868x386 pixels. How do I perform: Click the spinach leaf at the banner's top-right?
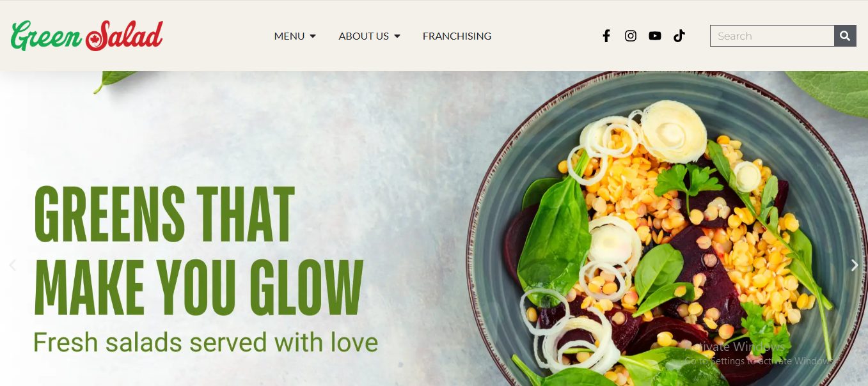coord(828,91)
